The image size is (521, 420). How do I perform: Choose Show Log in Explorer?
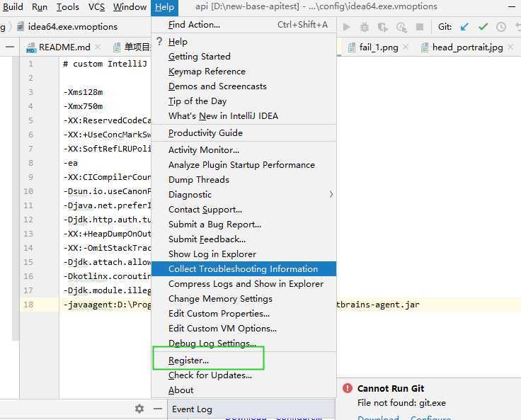(244, 254)
